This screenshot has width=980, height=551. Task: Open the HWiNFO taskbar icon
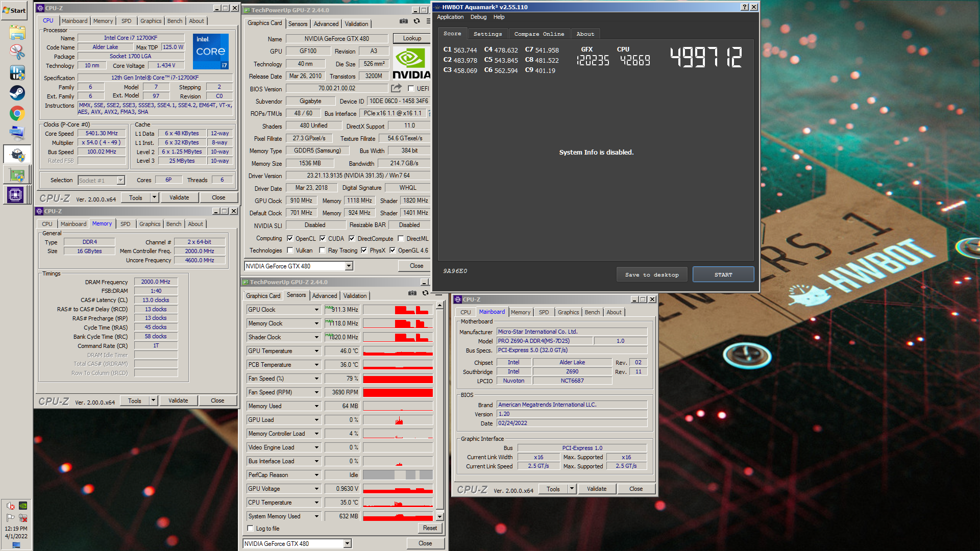(x=17, y=72)
